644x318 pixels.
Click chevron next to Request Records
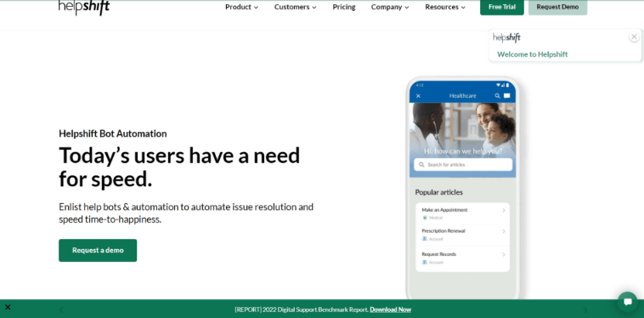(504, 255)
